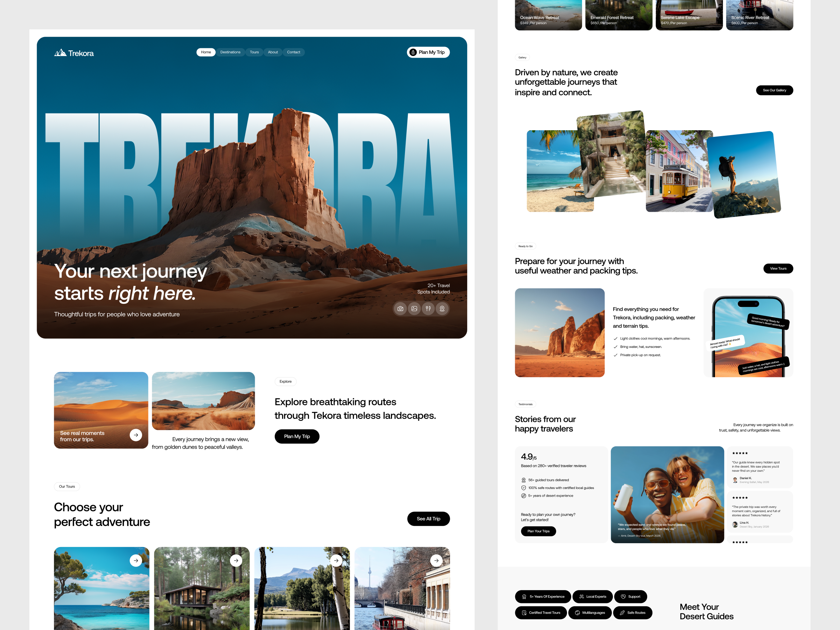Screen dimensions: 840x630
Task: Click Lina H. reviewer avatar
Action: click(x=735, y=525)
